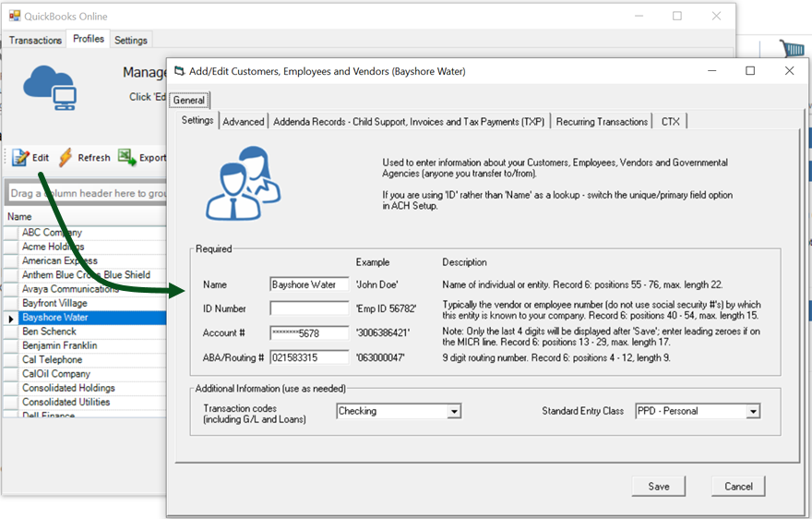Click the Edit pencil icon in toolbar
Image resolution: width=812 pixels, height=519 pixels.
point(20,158)
